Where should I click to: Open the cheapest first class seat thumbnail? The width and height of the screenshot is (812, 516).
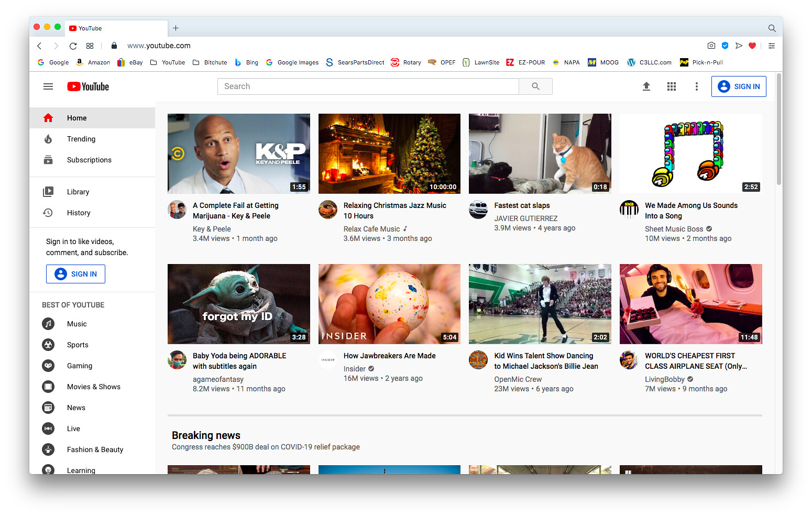coord(691,304)
